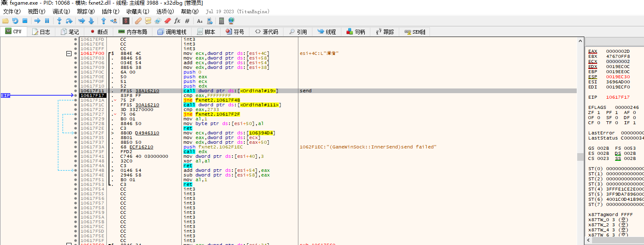Open the 选项(O) menu
Image resolution: width=644 pixels, height=245 pixels.
click(x=165, y=11)
